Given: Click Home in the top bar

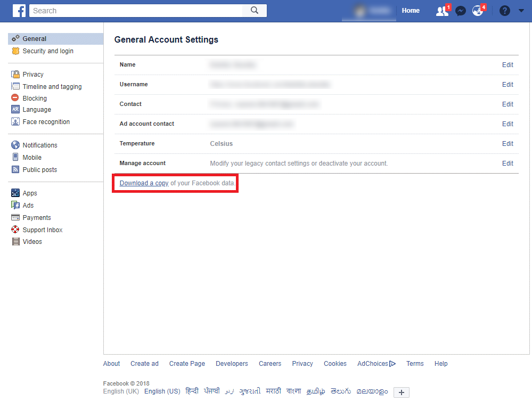Looking at the screenshot, I should [411, 11].
